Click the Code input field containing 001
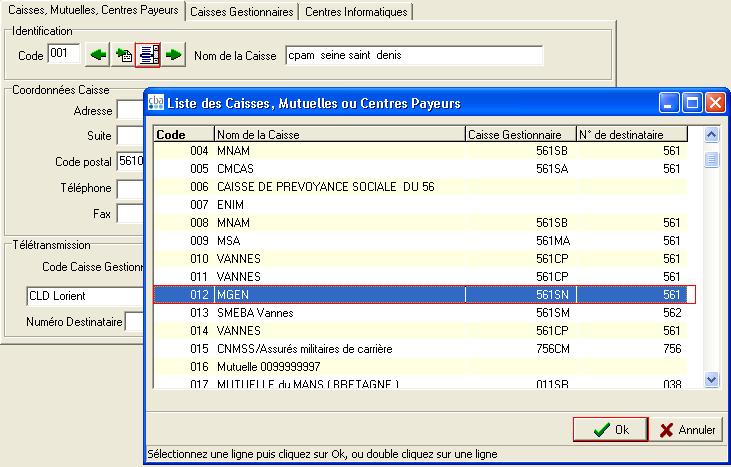731x467 pixels. pyautogui.click(x=64, y=54)
